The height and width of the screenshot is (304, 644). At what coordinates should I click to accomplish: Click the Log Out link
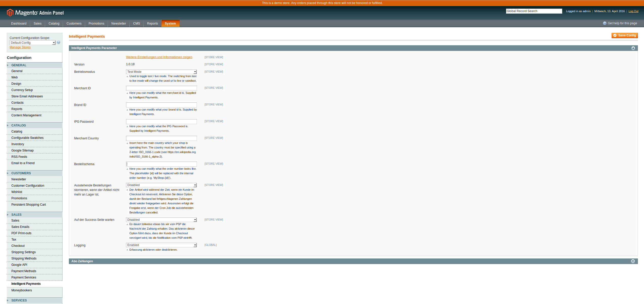coord(633,11)
